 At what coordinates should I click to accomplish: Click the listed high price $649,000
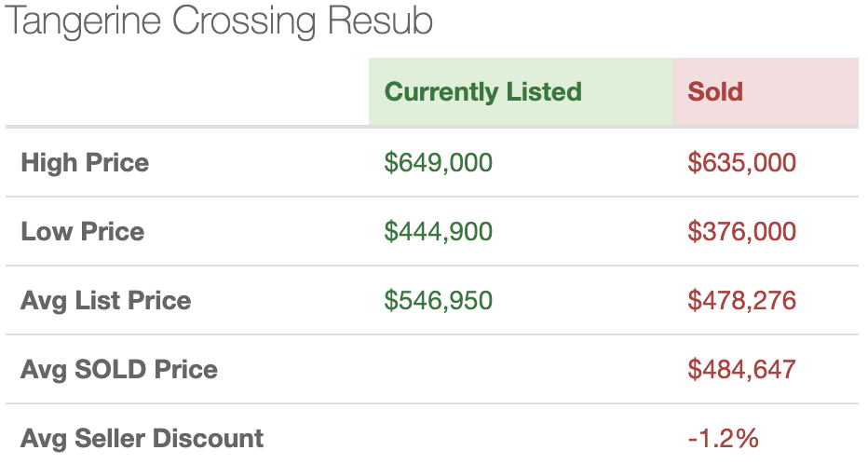click(439, 163)
